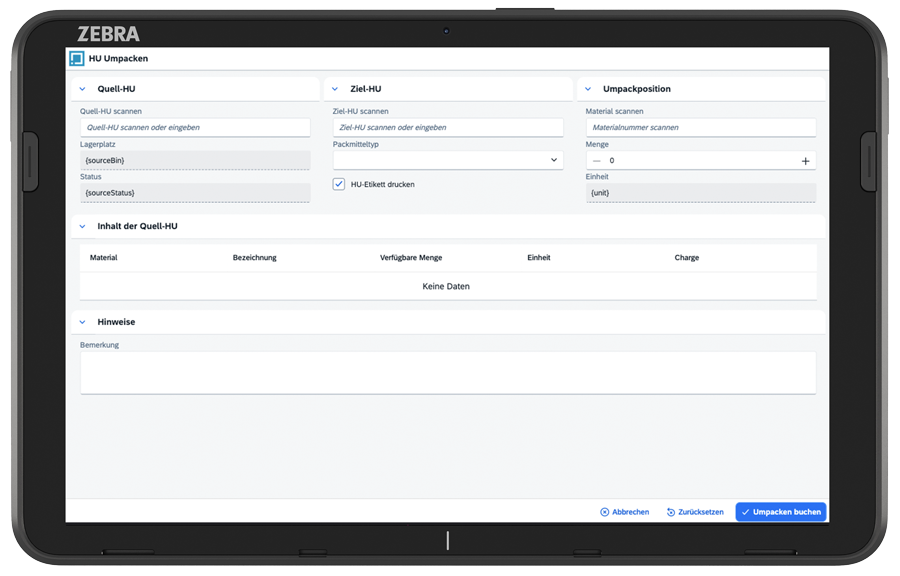
Task: Decrease Menge with the minus icon
Action: pyautogui.click(x=597, y=161)
